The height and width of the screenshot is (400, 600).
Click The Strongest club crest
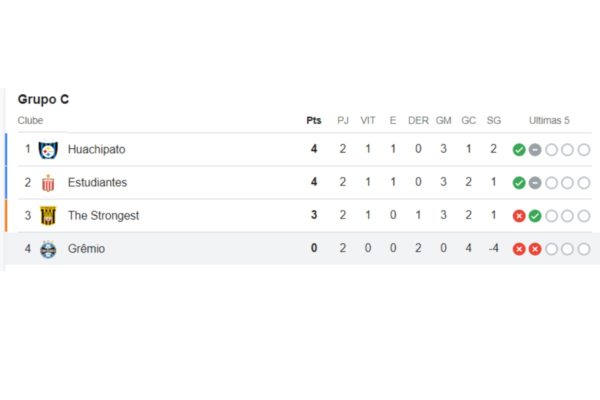48,216
